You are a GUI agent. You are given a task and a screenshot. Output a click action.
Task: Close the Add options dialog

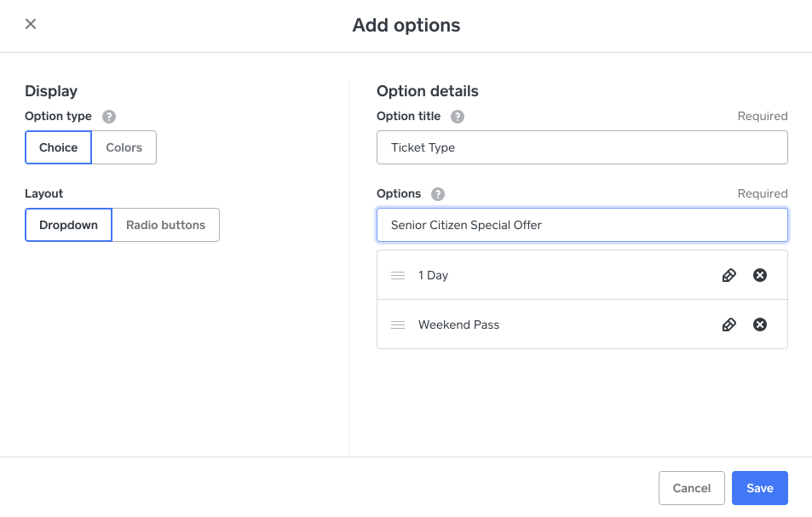tap(31, 24)
